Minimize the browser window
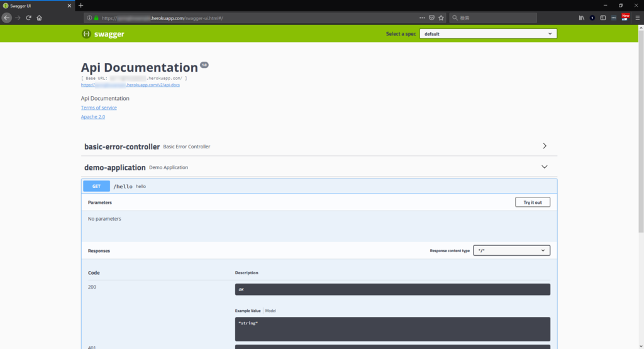Image resolution: width=644 pixels, height=349 pixels. point(606,5)
